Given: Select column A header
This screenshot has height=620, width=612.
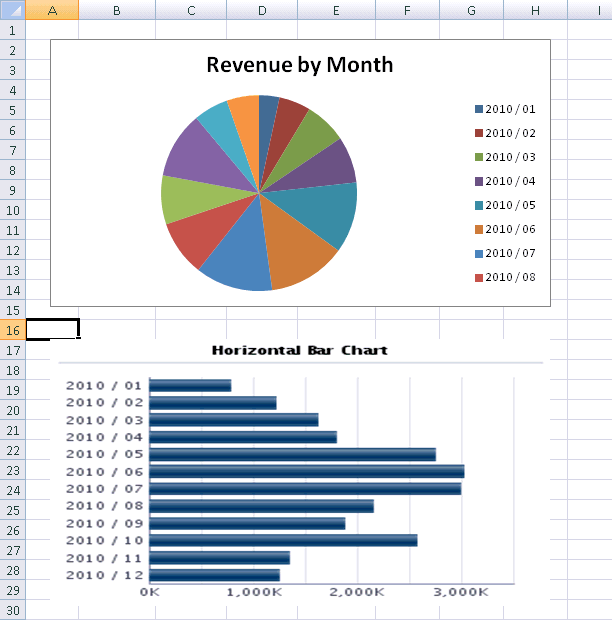Looking at the screenshot, I should (x=52, y=9).
